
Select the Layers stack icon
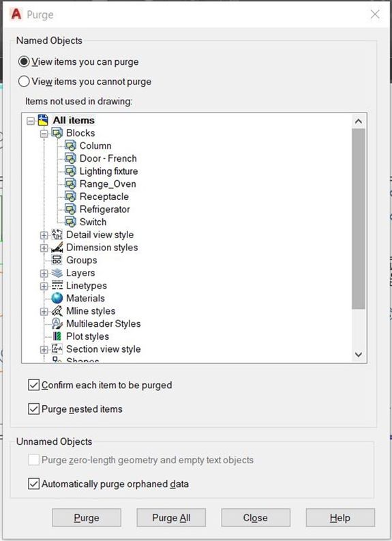(57, 273)
